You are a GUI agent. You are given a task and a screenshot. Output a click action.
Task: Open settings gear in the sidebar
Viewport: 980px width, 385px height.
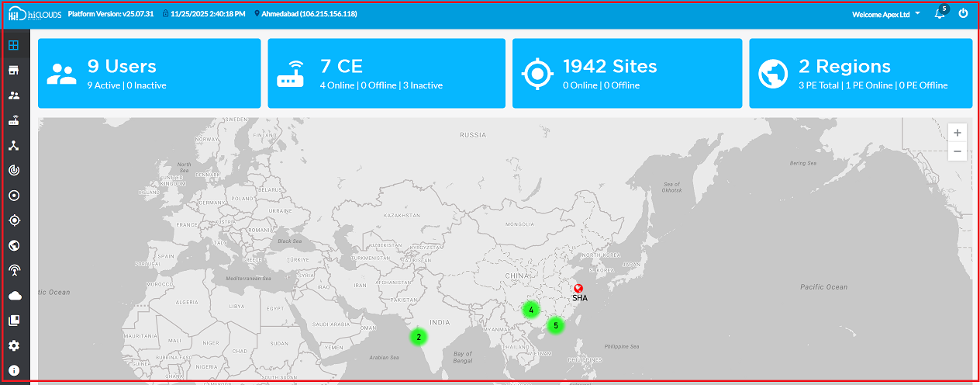[14, 345]
